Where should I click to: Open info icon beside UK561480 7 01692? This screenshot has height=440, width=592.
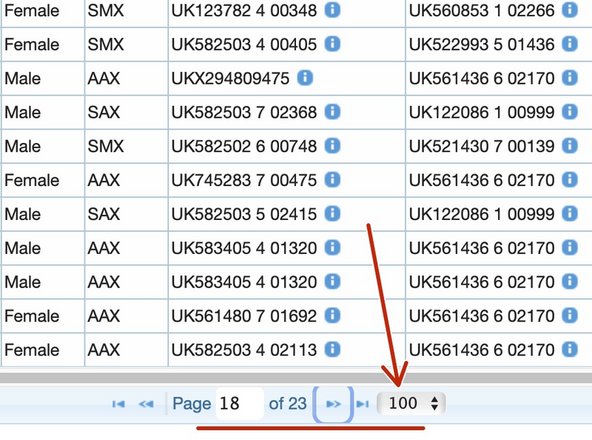pos(333,315)
